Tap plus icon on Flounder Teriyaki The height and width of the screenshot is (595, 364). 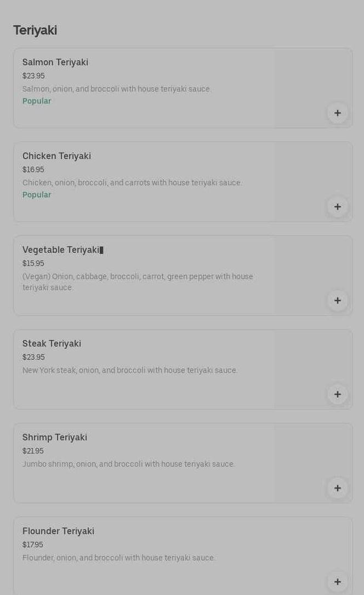click(x=337, y=581)
